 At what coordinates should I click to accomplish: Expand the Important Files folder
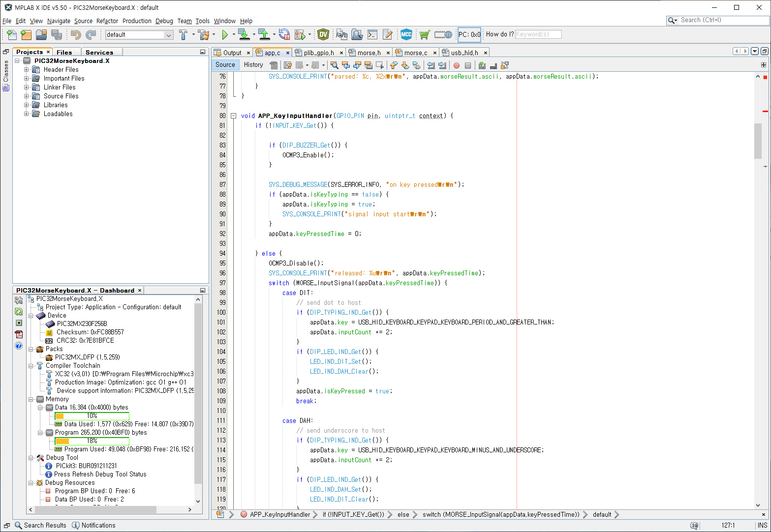pyautogui.click(x=27, y=79)
